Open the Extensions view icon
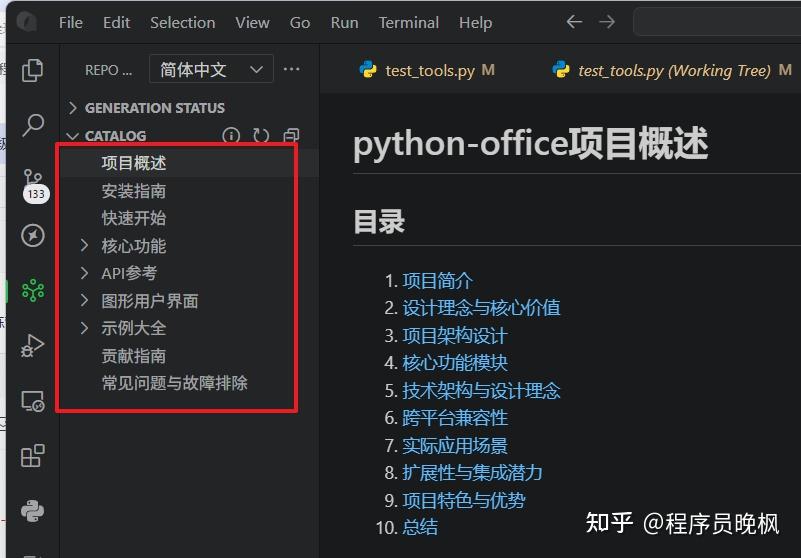 coord(33,456)
